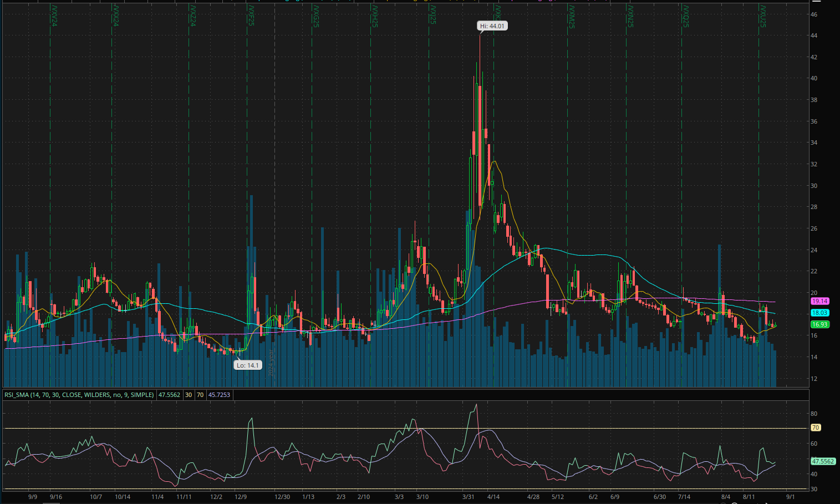Click the 10/7 date on time axis
This screenshot has width=840, height=504.
(96, 497)
